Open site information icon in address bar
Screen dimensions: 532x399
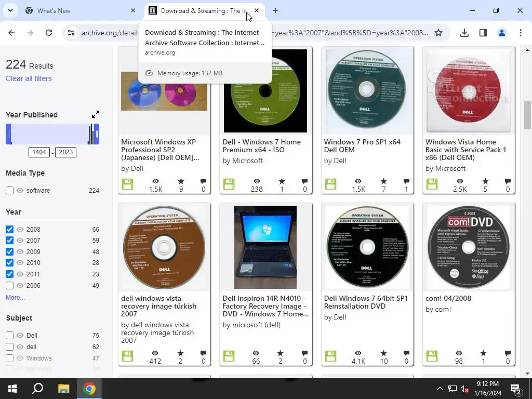click(71, 33)
